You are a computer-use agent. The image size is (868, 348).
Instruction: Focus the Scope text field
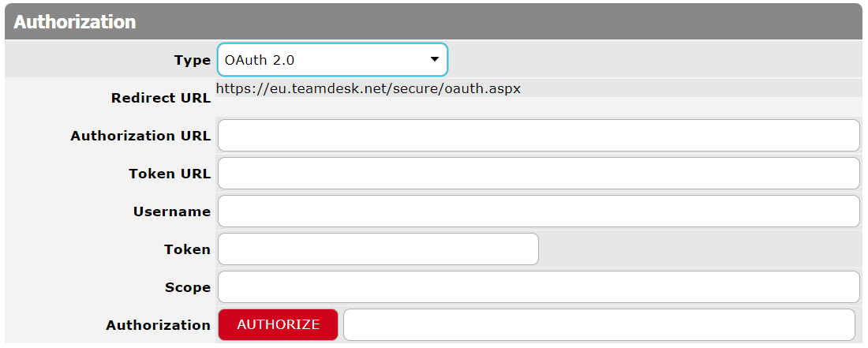(x=538, y=287)
